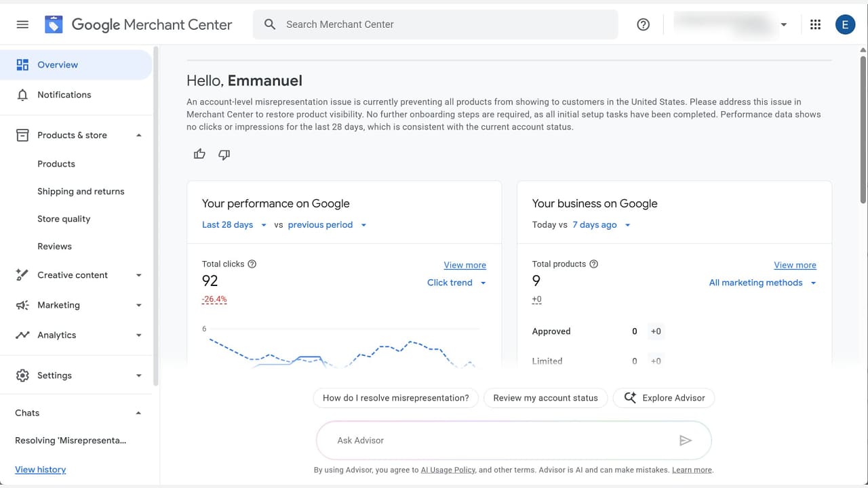Expand the Marketing section
Image resolution: width=868 pixels, height=488 pixels.
pyautogui.click(x=139, y=305)
